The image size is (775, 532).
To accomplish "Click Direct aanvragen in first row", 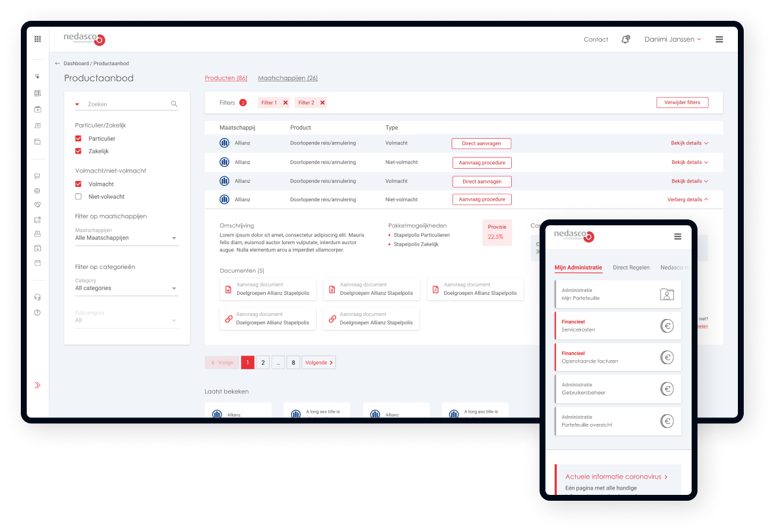I will click(481, 143).
